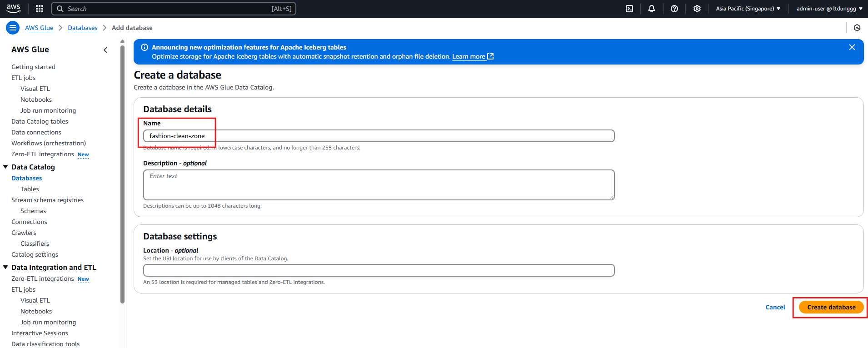Open Job run monitoring above Interactive Sessions

48,322
